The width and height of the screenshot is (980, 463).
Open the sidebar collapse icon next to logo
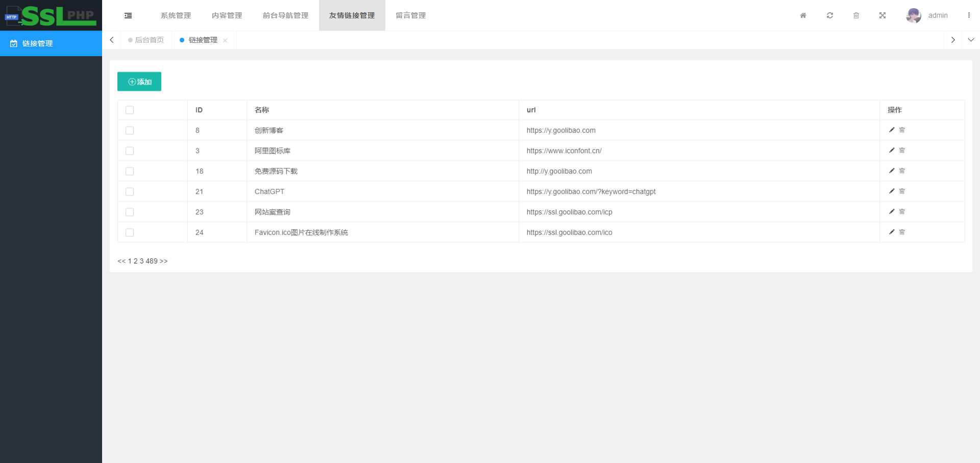tap(128, 15)
